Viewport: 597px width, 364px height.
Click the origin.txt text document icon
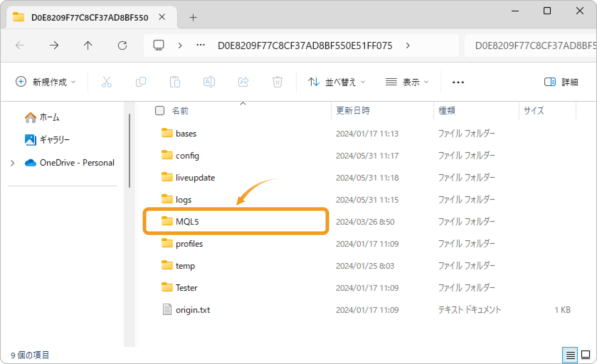point(167,310)
